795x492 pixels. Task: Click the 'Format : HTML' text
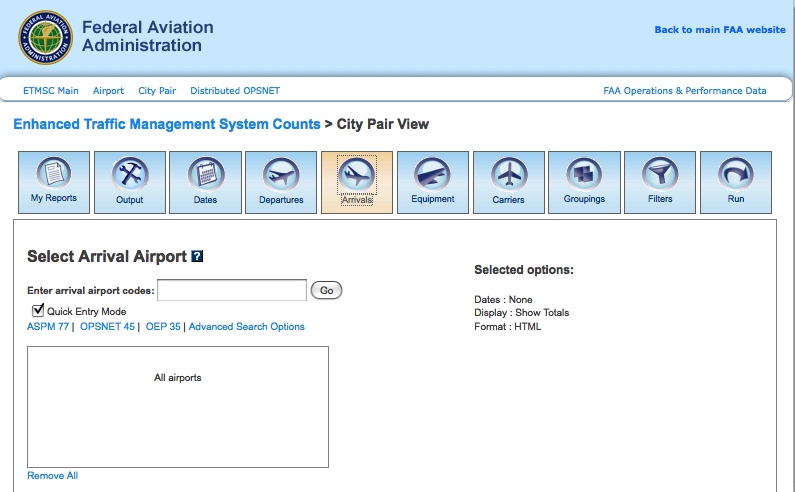click(508, 327)
